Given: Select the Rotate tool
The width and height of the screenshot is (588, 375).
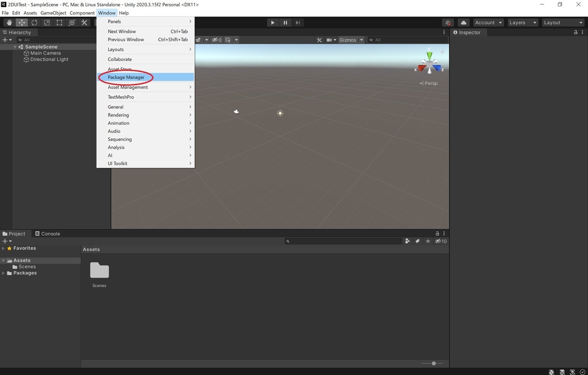Looking at the screenshot, I should click(x=34, y=23).
